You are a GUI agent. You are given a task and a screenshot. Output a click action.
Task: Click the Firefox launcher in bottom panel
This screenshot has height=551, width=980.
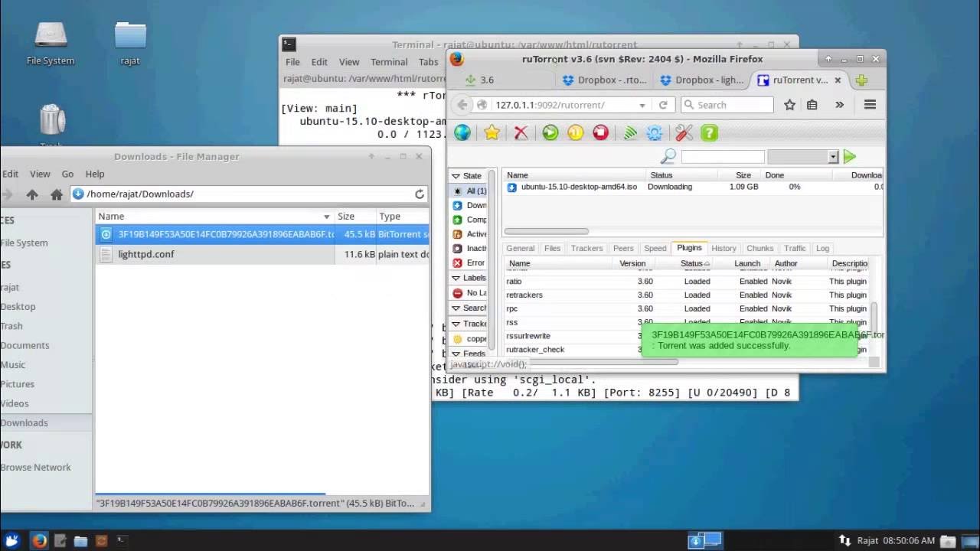coord(40,541)
